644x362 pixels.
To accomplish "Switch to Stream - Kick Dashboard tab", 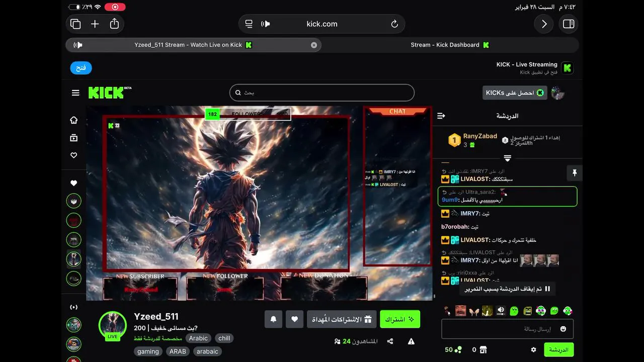I will click(450, 45).
